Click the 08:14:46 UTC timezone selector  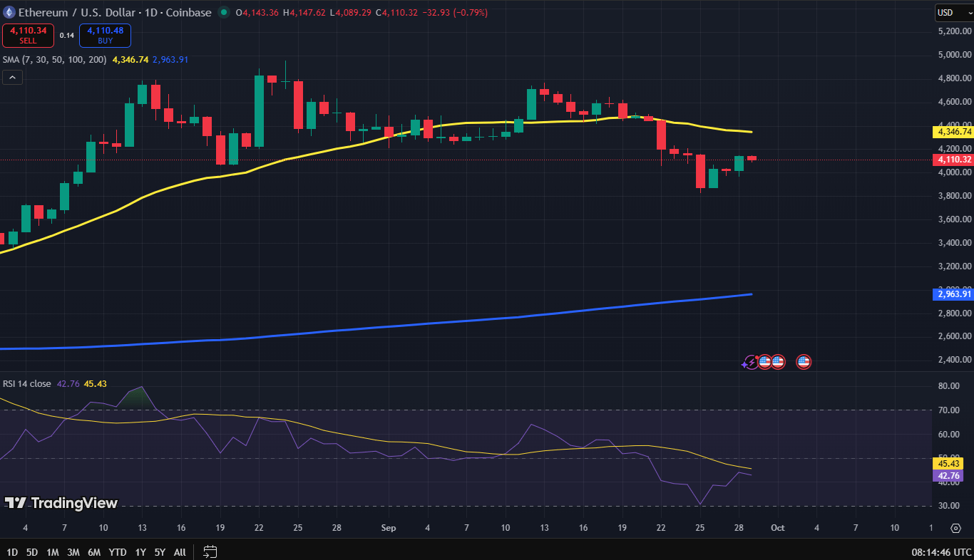point(940,551)
